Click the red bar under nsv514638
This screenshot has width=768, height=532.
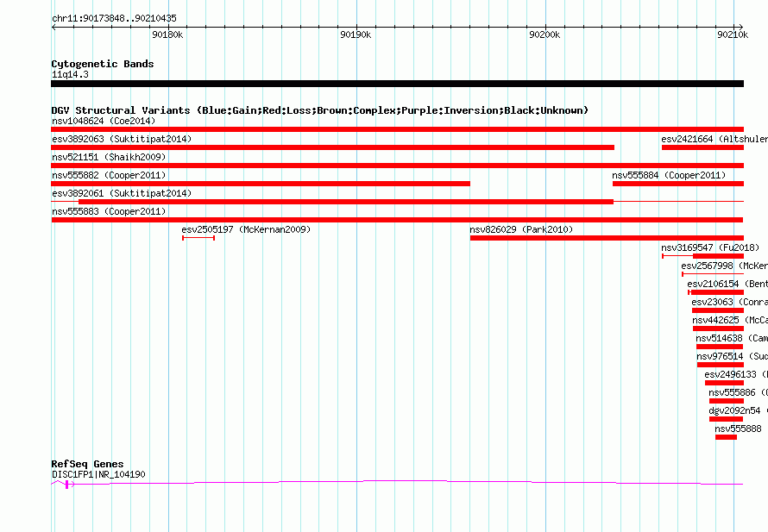pyautogui.click(x=720, y=347)
